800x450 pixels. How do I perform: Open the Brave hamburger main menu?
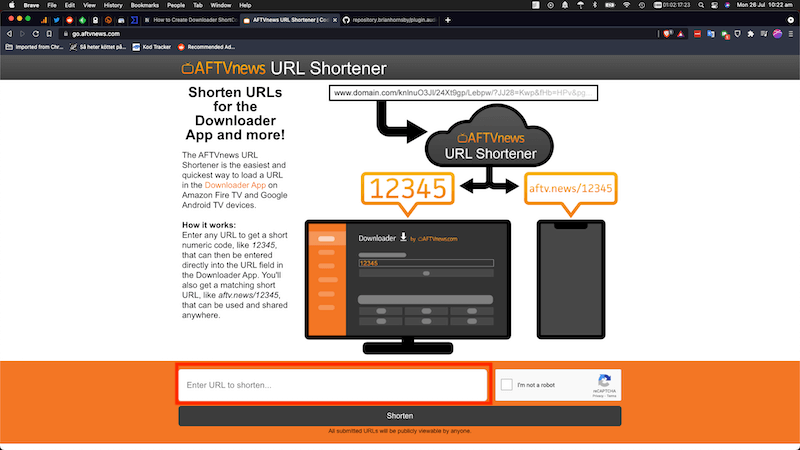pyautogui.click(x=791, y=34)
